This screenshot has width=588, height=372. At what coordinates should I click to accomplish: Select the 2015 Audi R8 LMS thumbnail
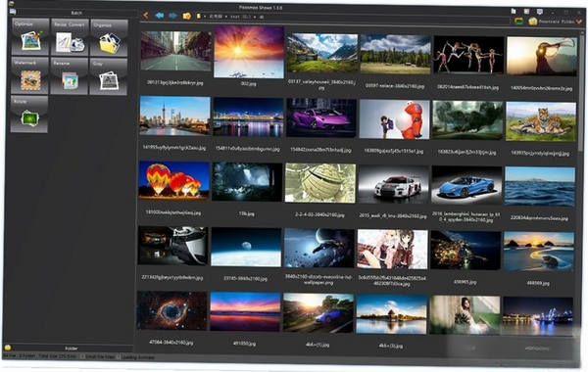393,185
